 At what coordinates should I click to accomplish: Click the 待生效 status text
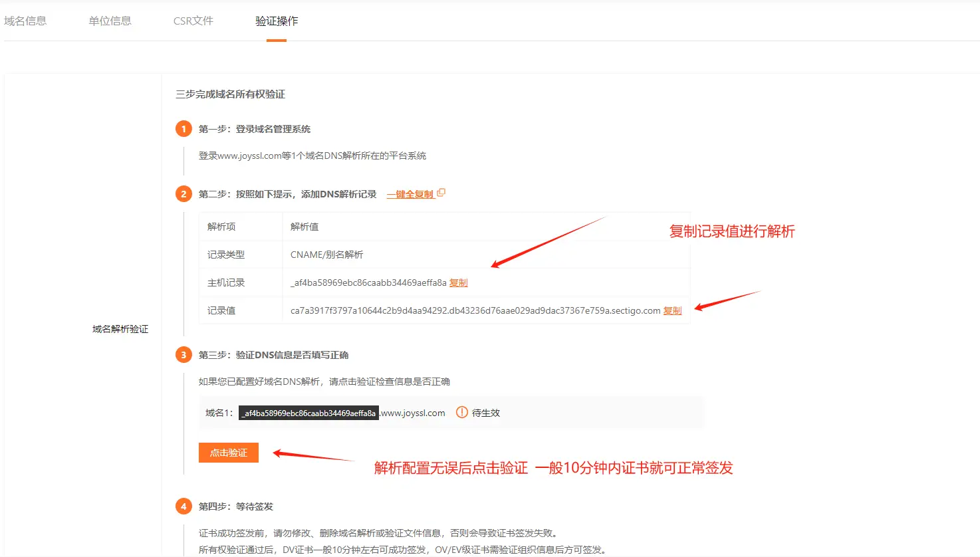pyautogui.click(x=486, y=413)
